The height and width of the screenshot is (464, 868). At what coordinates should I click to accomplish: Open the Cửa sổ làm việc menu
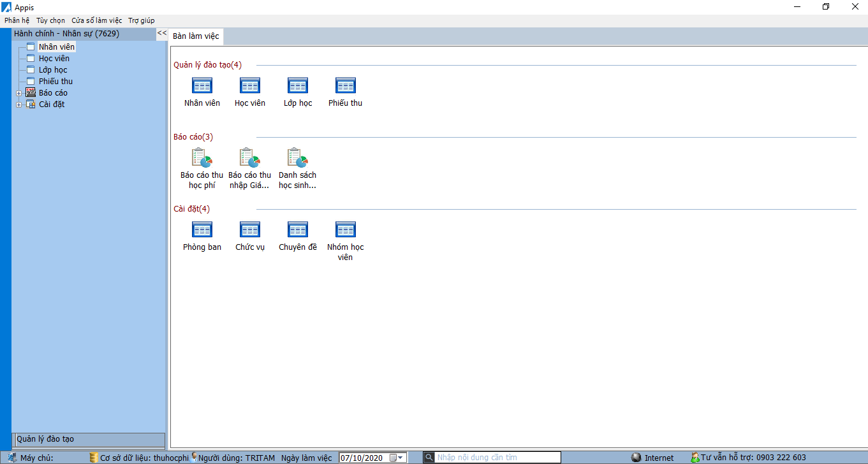point(97,20)
